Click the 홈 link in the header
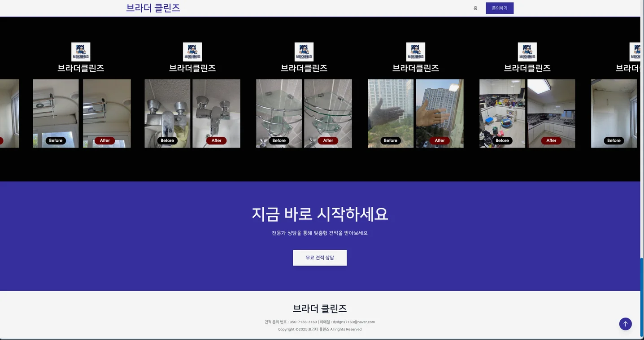This screenshot has width=644, height=340. tap(475, 8)
